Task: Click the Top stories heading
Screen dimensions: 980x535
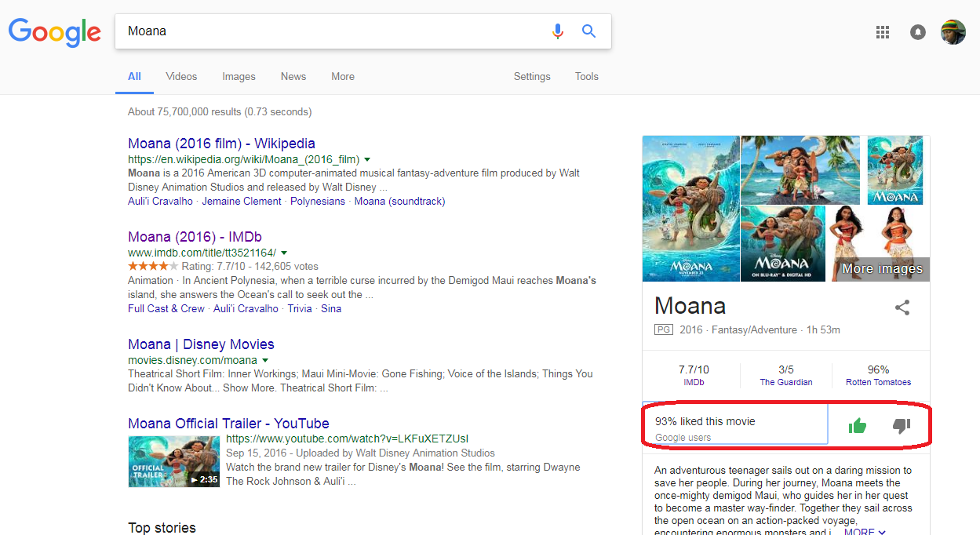Action: tap(162, 528)
